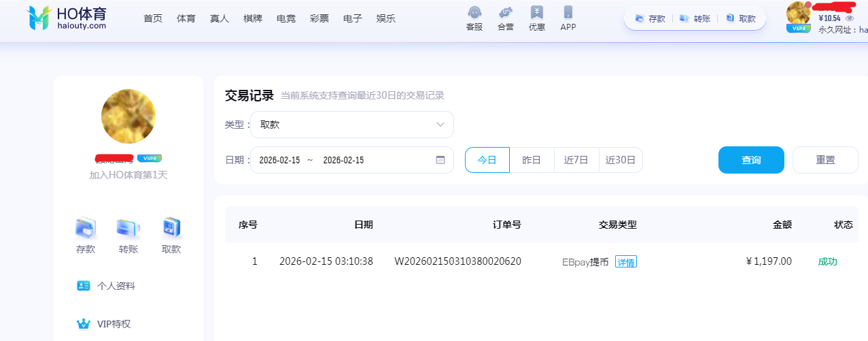
Task: Open the APP download phone icon
Action: tap(568, 13)
